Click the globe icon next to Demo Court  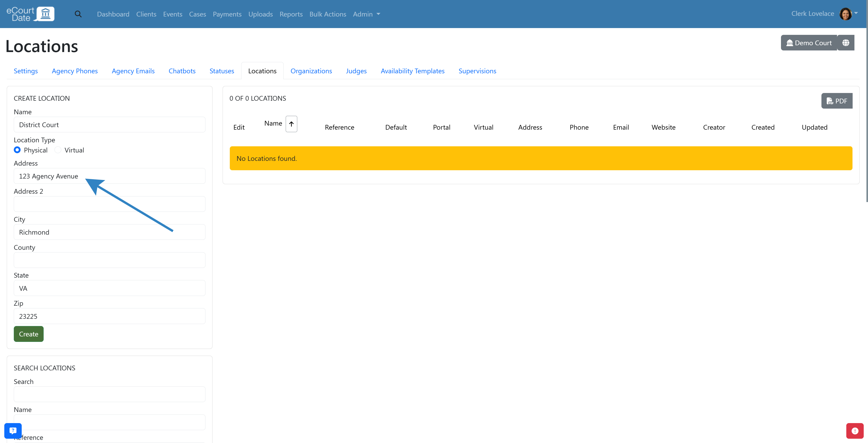(x=846, y=43)
